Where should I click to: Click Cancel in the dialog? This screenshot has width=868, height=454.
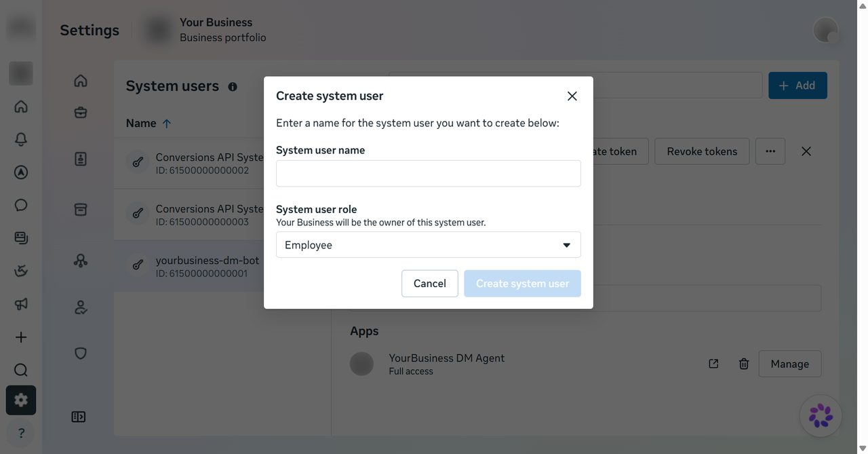[x=430, y=284]
